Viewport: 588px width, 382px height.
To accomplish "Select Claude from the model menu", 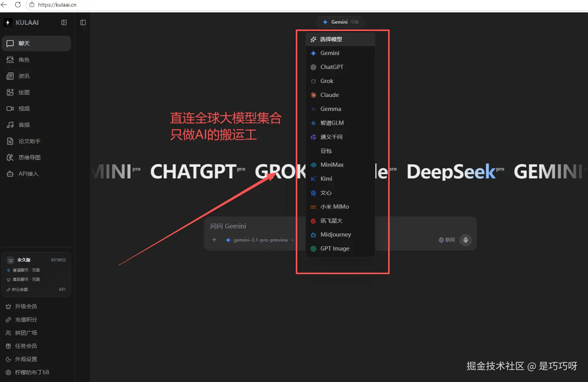I will click(x=329, y=95).
